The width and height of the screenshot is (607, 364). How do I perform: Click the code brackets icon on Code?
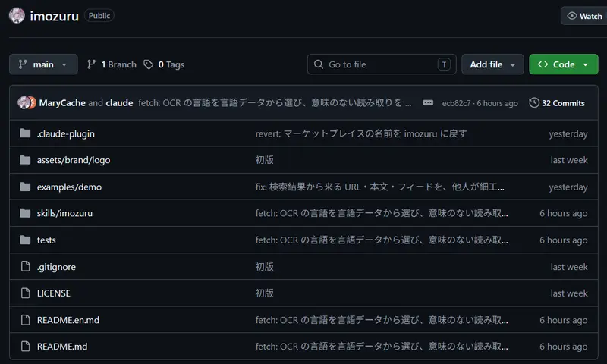coord(543,64)
